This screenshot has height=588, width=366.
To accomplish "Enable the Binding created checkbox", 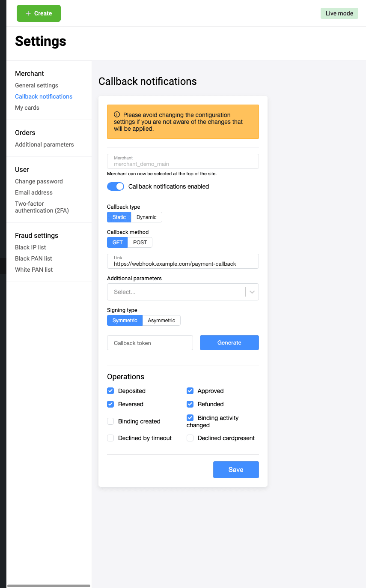I will click(110, 421).
